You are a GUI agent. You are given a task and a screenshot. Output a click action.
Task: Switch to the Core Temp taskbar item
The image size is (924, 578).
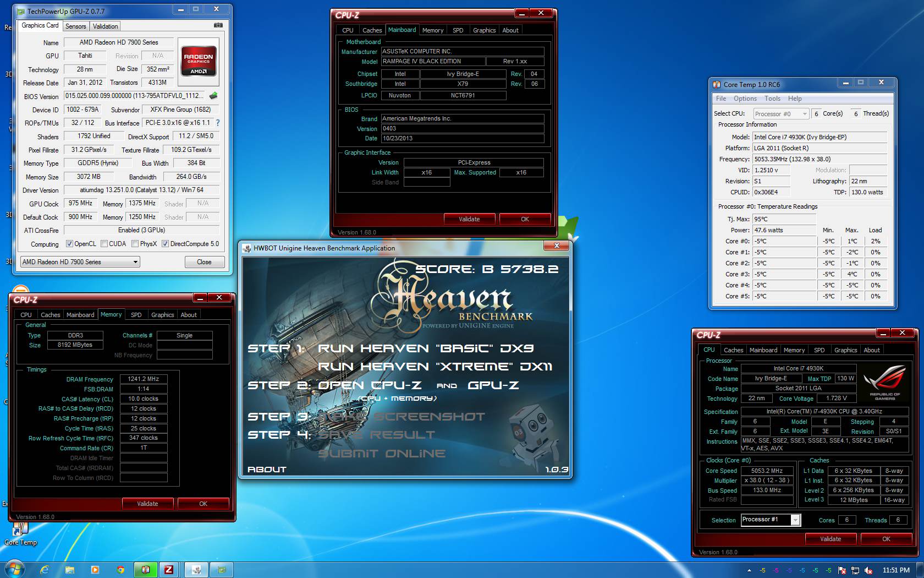pyautogui.click(x=146, y=570)
